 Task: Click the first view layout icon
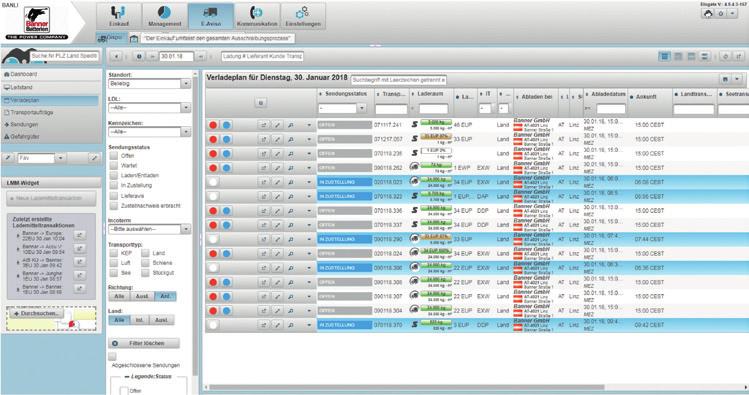664,56
